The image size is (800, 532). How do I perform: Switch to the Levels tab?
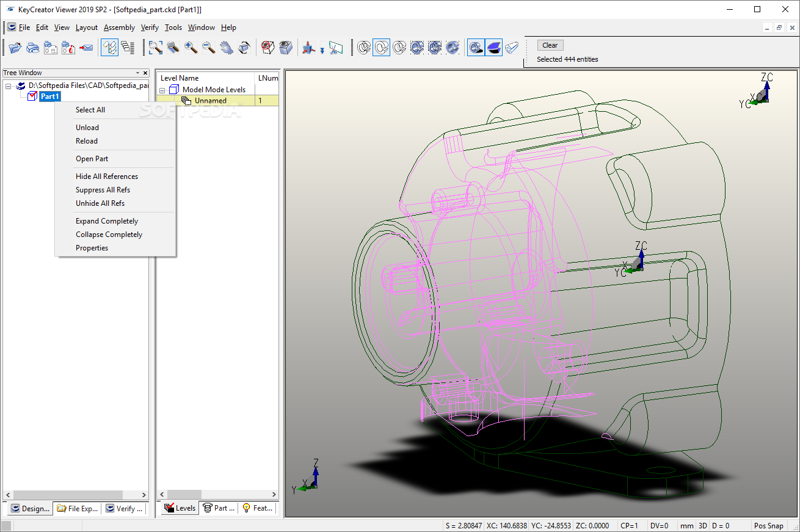pyautogui.click(x=180, y=508)
